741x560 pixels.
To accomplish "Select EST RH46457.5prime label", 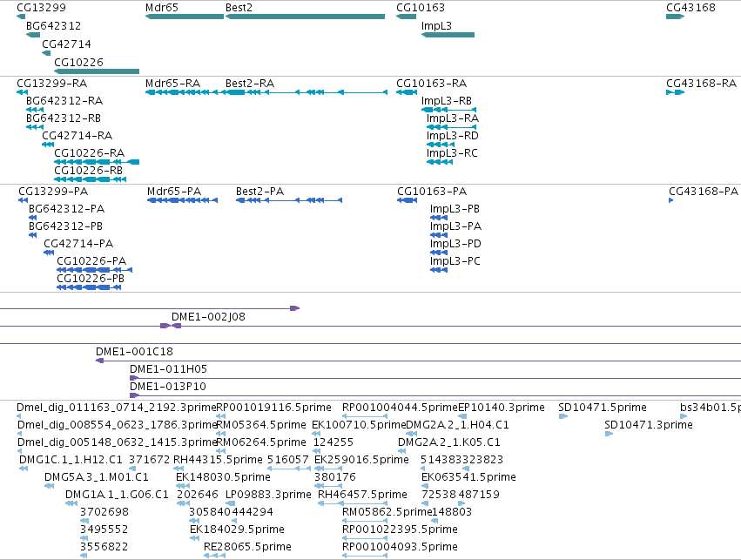I will 362,495.
